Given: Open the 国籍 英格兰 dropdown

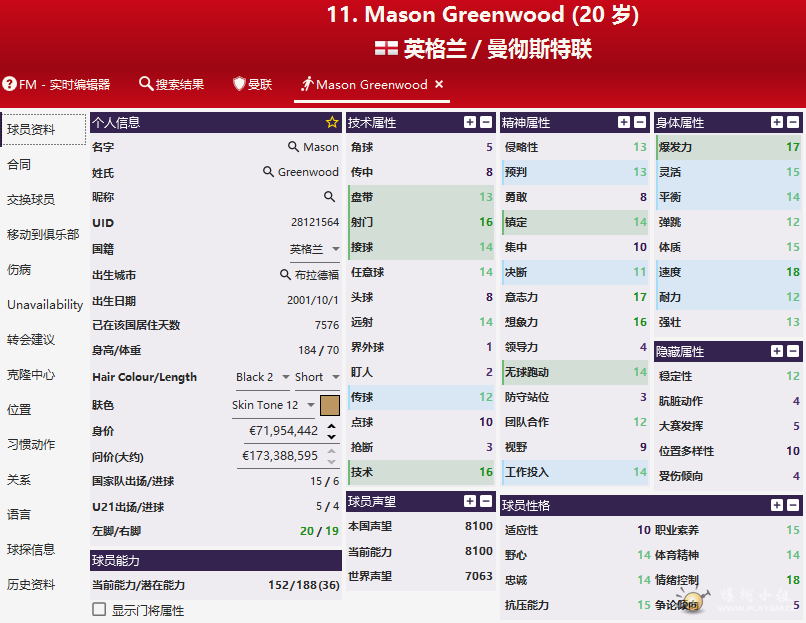Looking at the screenshot, I should [315, 249].
